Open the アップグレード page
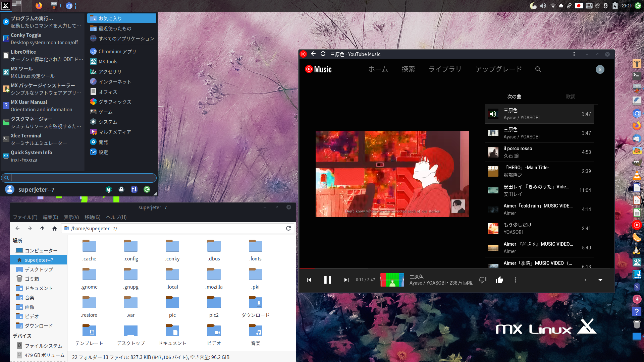 pyautogui.click(x=499, y=69)
